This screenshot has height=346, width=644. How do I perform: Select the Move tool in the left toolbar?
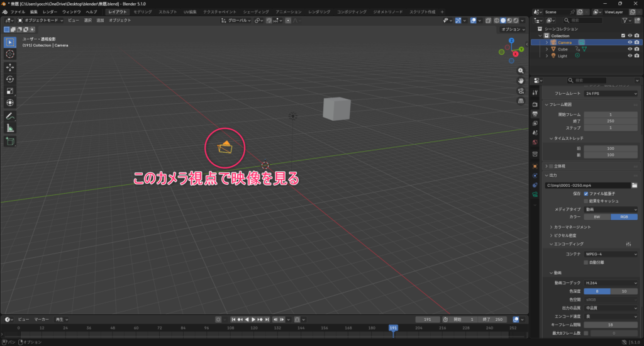[10, 67]
